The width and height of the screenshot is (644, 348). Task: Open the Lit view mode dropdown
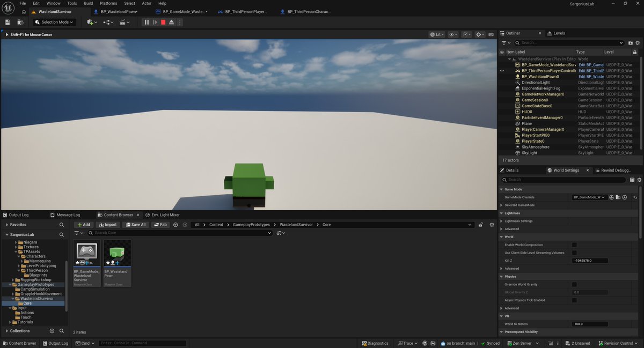[437, 34]
